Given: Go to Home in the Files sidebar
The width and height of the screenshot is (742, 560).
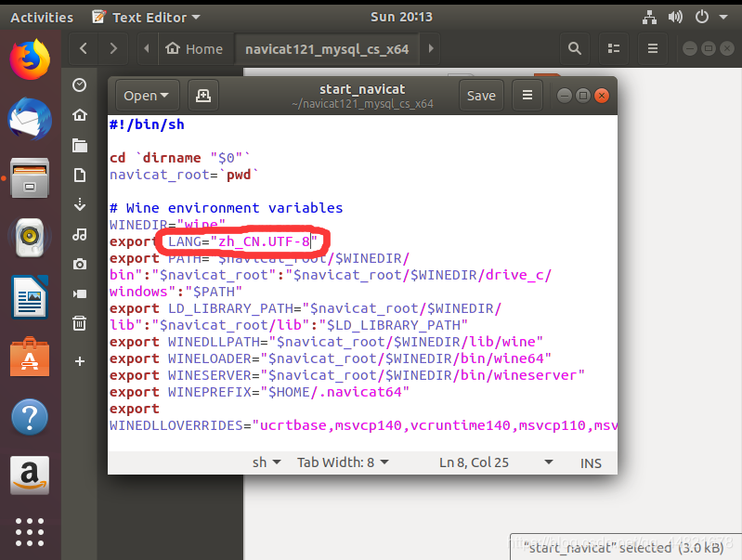Looking at the screenshot, I should [x=80, y=115].
